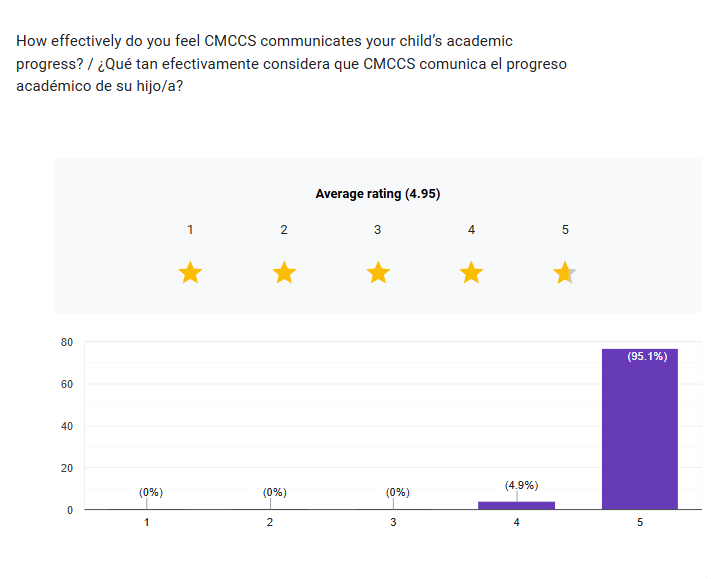Click the first gold star icon
The image size is (711, 579).
pyautogui.click(x=190, y=272)
